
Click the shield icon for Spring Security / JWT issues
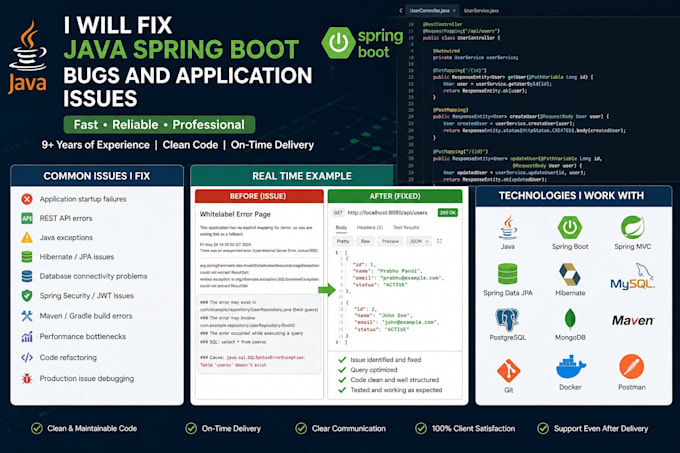(27, 296)
